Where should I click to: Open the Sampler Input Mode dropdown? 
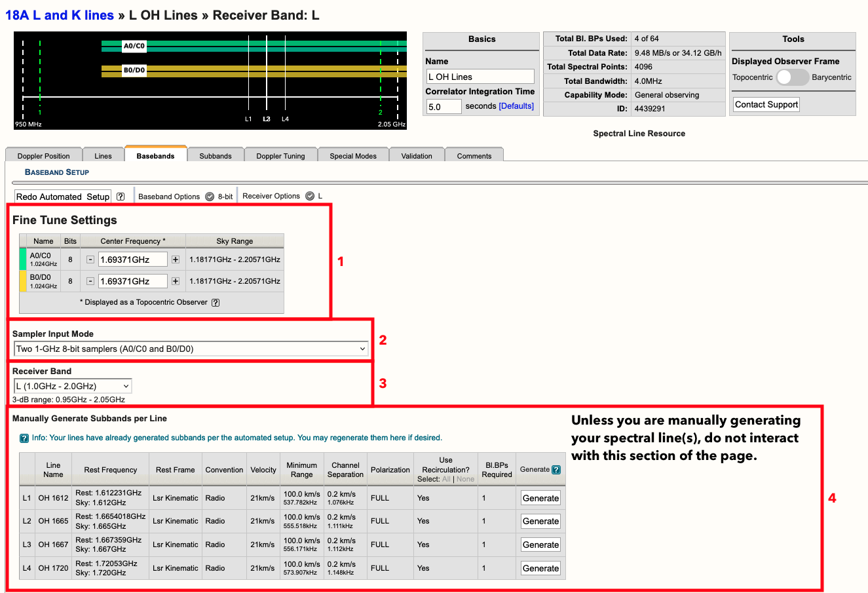[x=191, y=349]
